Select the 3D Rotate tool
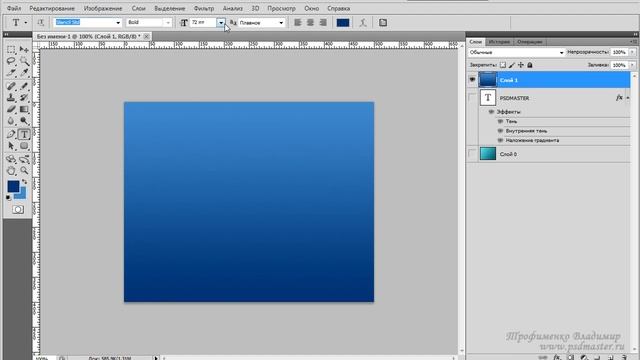Image resolution: width=640 pixels, height=360 pixels. tap(11, 159)
